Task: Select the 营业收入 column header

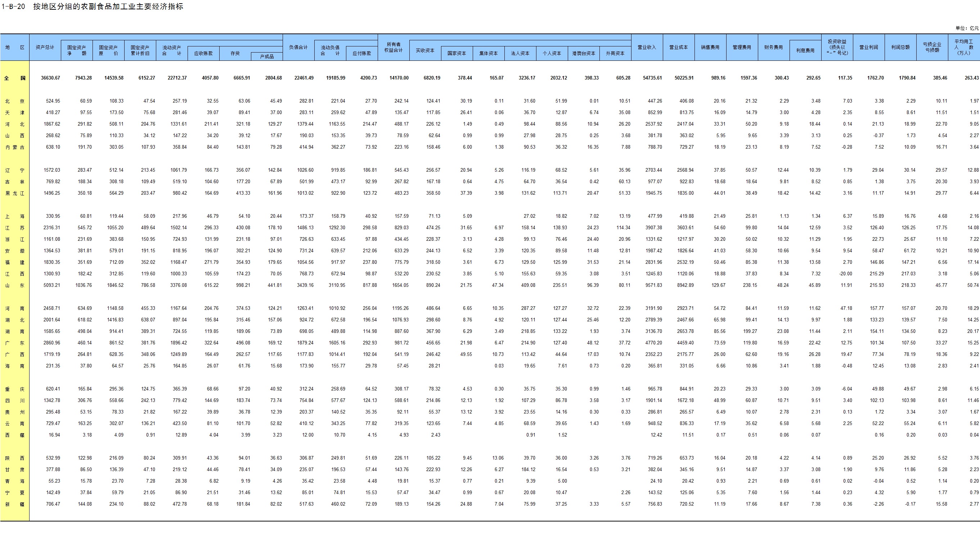Action: (647, 48)
